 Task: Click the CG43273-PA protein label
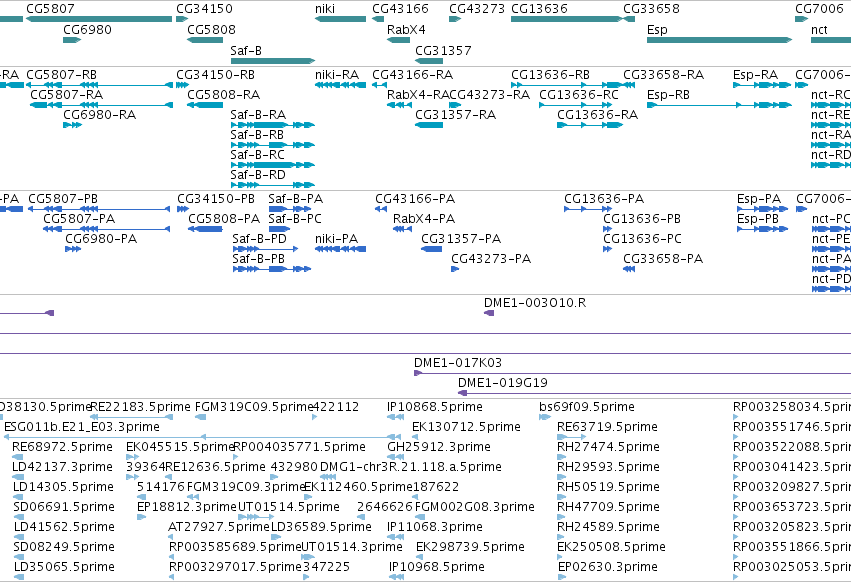491,259
